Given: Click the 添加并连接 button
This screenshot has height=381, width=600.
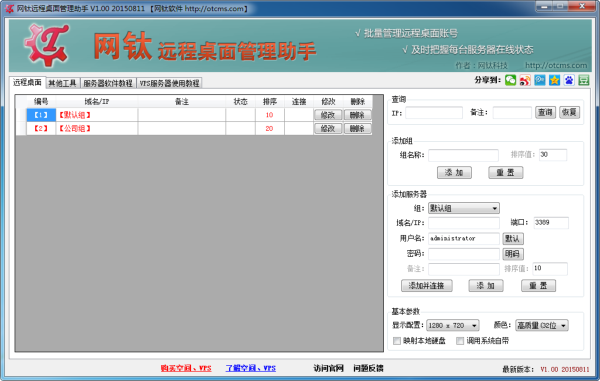Looking at the screenshot, I should pos(427,285).
